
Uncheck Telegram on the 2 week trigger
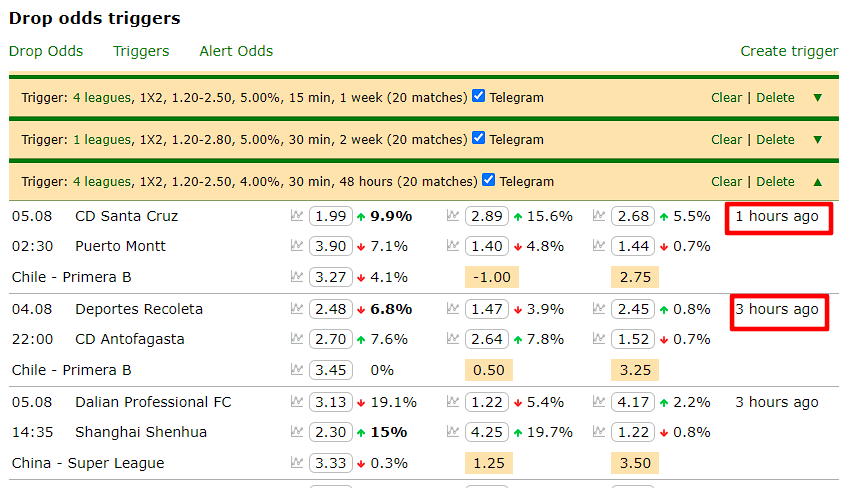[479, 139]
